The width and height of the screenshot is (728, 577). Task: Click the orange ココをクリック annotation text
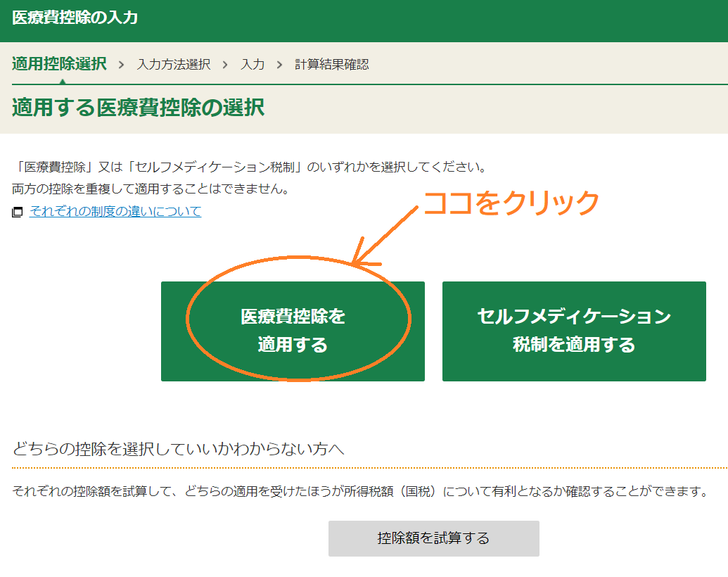[x=510, y=203]
